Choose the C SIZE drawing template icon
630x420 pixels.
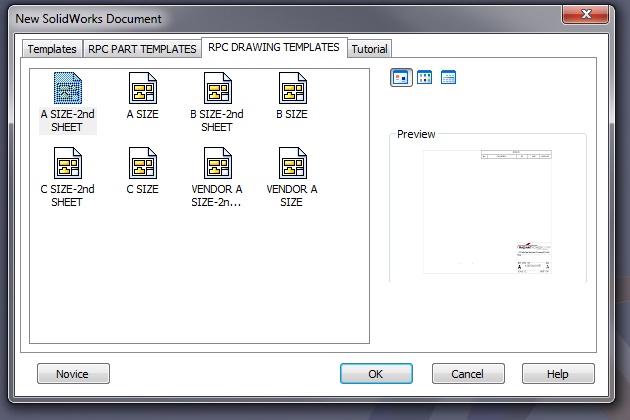click(143, 163)
